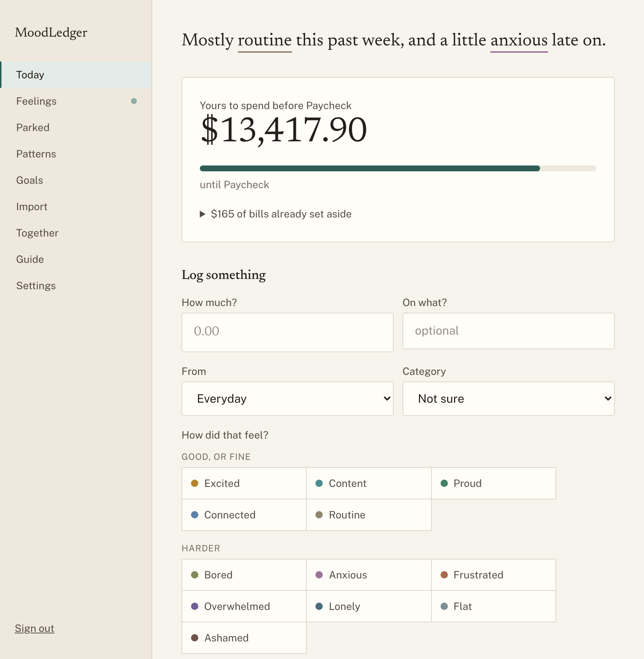
Task: Focus the On what optional field
Action: [508, 331]
